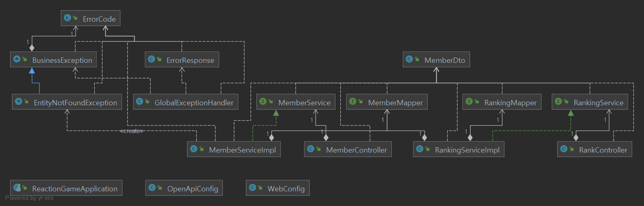Screen dimensions: 644x206
Task: Select the MemberController class node
Action: (x=348, y=149)
